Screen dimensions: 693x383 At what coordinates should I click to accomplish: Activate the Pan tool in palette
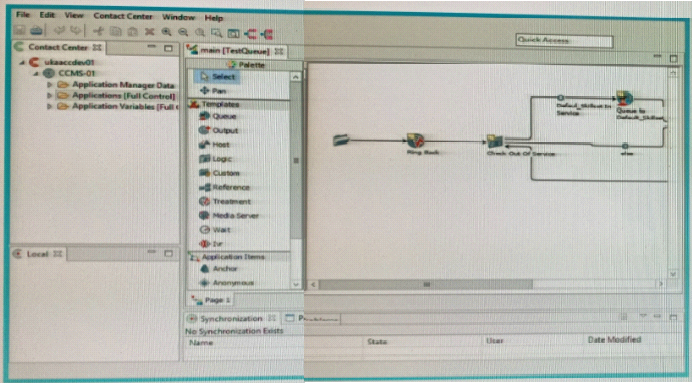[213, 91]
